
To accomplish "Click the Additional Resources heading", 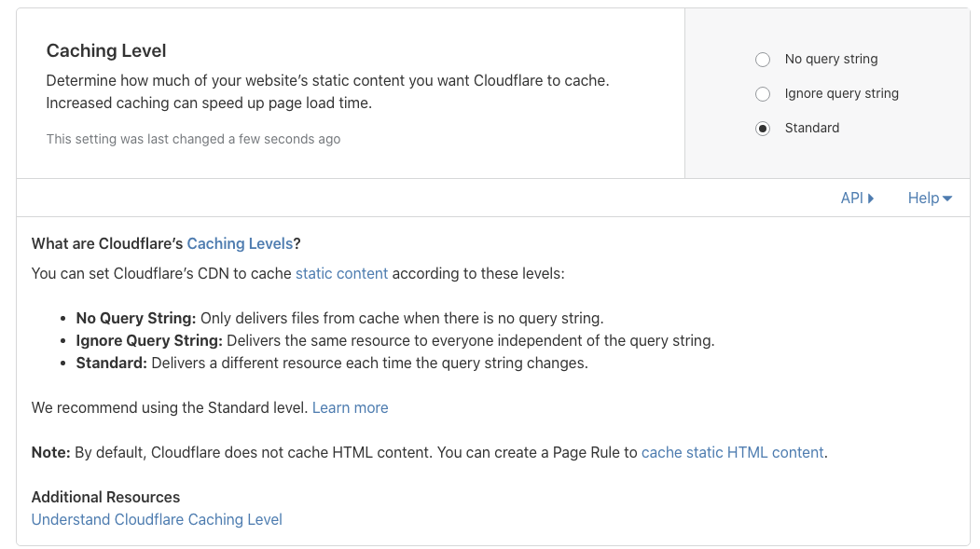I will (x=105, y=497).
